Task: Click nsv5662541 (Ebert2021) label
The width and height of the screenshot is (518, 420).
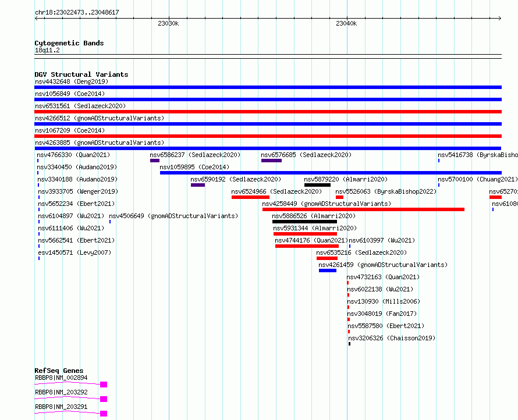Action: coord(76,240)
